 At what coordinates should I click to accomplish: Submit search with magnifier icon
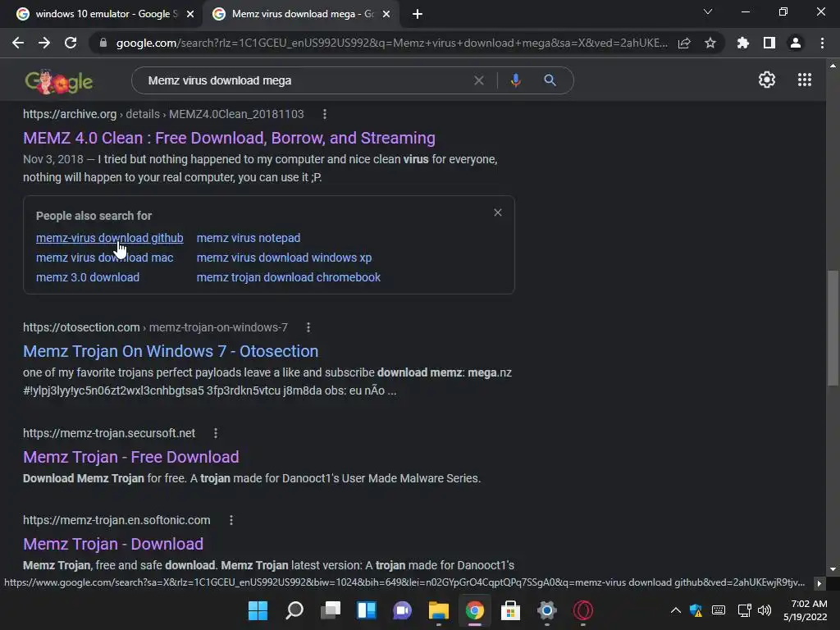(550, 80)
